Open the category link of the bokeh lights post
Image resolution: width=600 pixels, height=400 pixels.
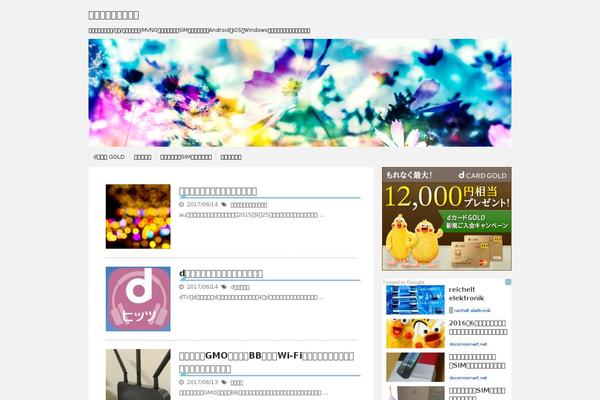coord(249,205)
